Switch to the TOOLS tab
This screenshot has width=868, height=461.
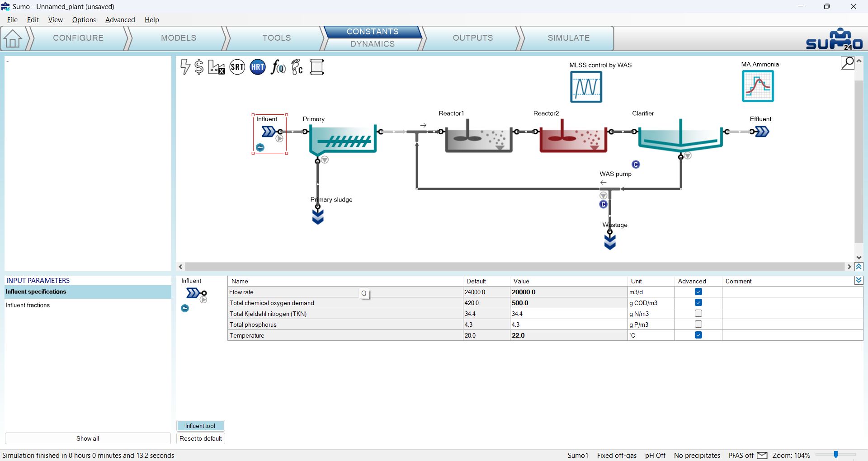tap(277, 38)
